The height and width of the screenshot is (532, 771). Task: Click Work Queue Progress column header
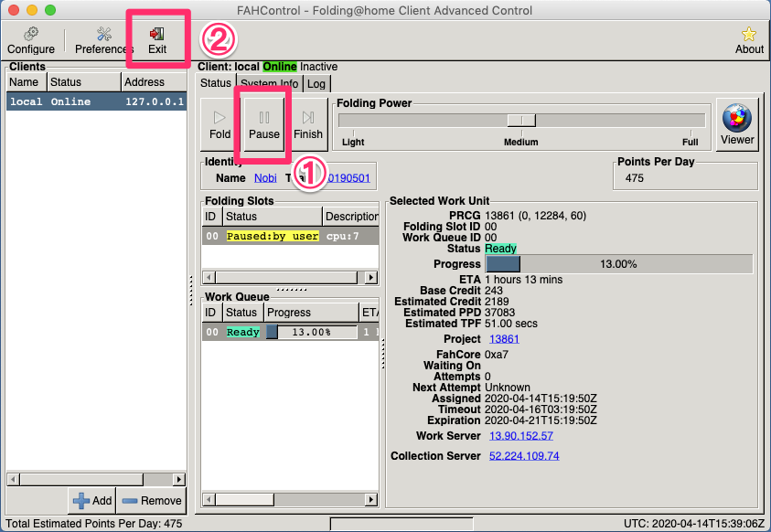pos(311,313)
